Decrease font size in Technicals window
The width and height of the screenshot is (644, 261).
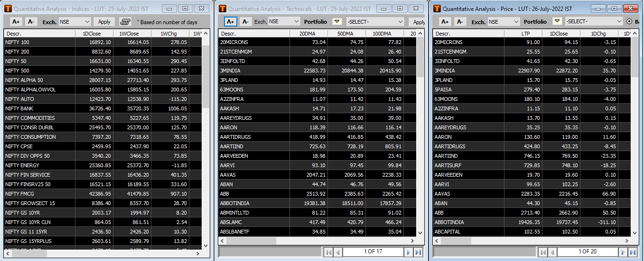pos(245,21)
